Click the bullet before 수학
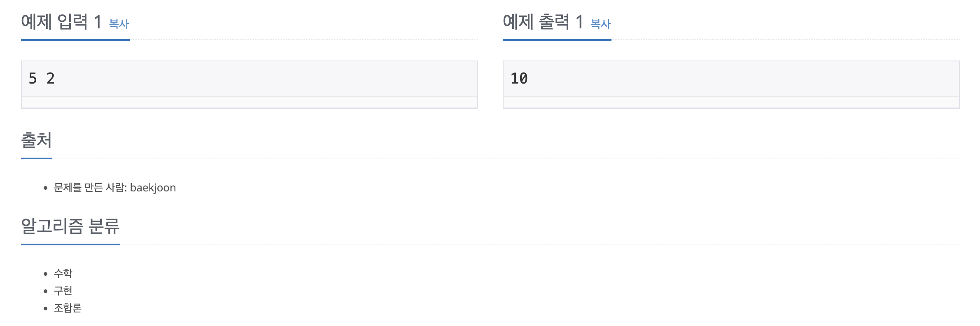980x326 pixels. (x=46, y=274)
